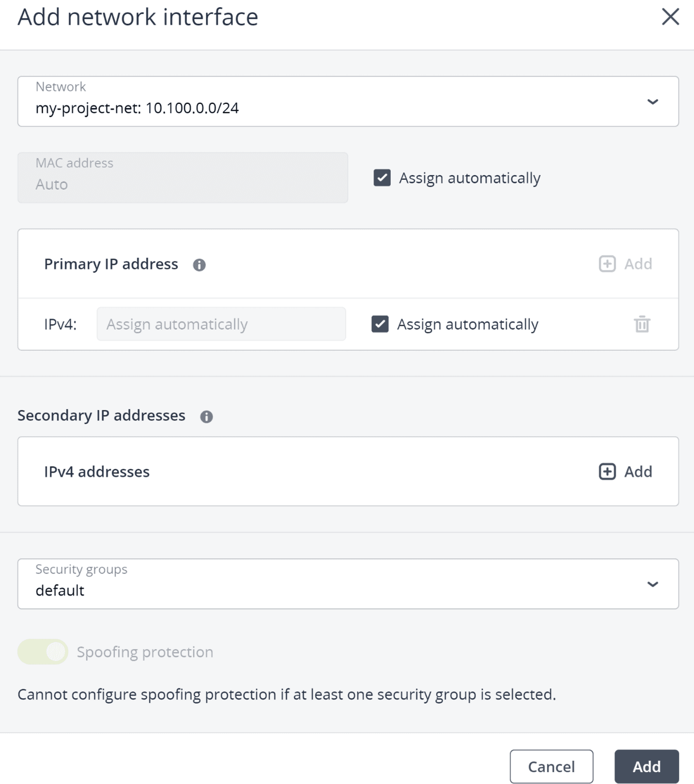
Task: Click the IPv4 Assign automatically input field
Action: click(221, 324)
